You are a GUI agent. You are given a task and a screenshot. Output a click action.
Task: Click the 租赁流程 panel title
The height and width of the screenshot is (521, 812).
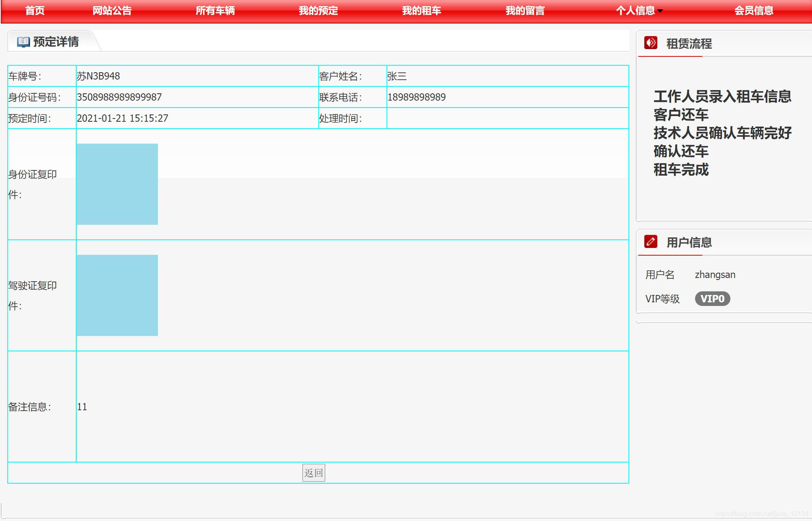click(x=689, y=43)
